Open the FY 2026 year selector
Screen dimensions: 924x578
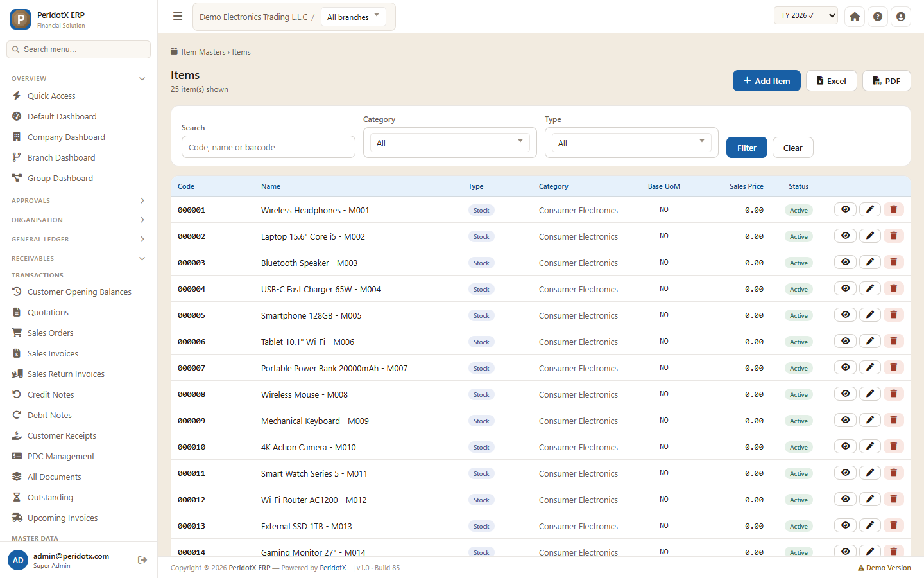(x=806, y=15)
